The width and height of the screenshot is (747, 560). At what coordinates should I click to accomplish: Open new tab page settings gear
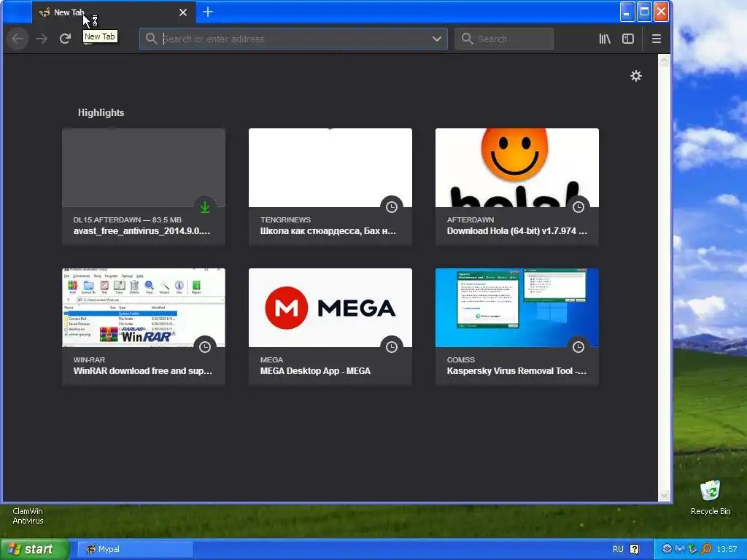click(x=635, y=76)
